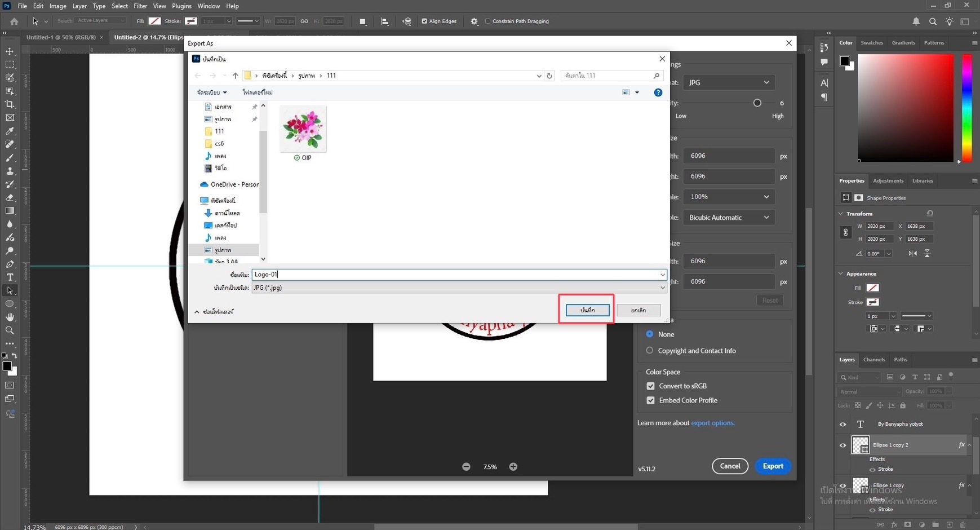Uncheck Convert to sRGB checkbox
980x530 pixels.
[x=650, y=386]
